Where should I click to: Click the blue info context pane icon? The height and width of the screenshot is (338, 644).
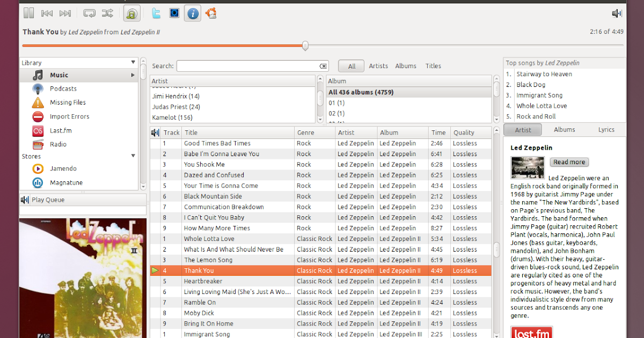tap(192, 13)
